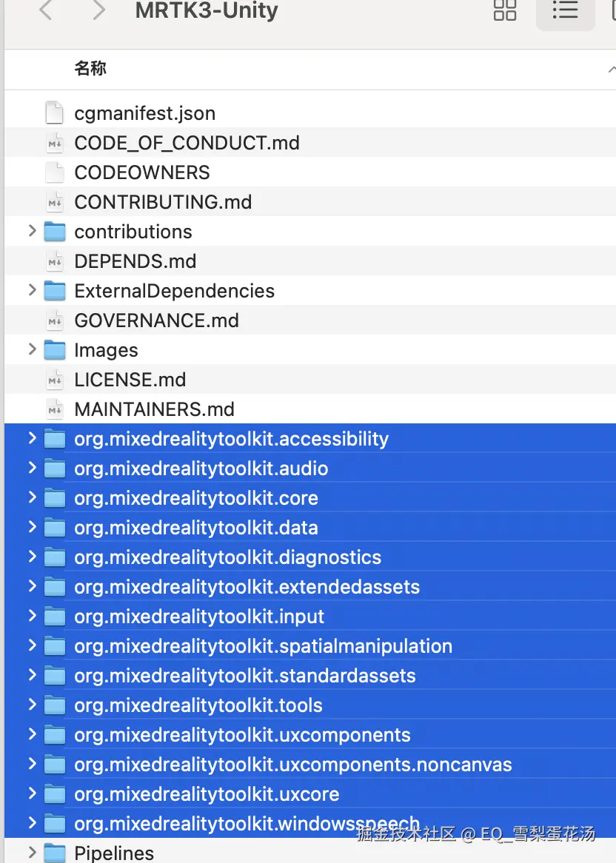Viewport: 616px width, 863px height.
Task: Switch to icon grid view
Action: 505,10
